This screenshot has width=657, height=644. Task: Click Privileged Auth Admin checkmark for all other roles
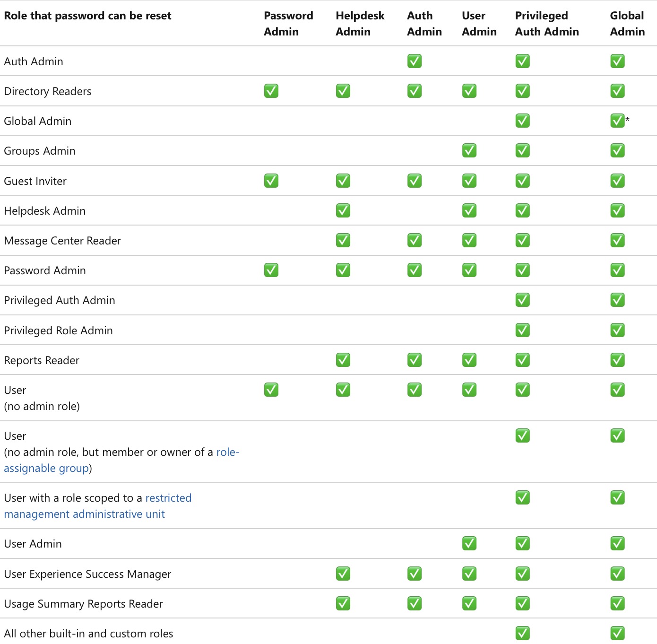(x=523, y=633)
